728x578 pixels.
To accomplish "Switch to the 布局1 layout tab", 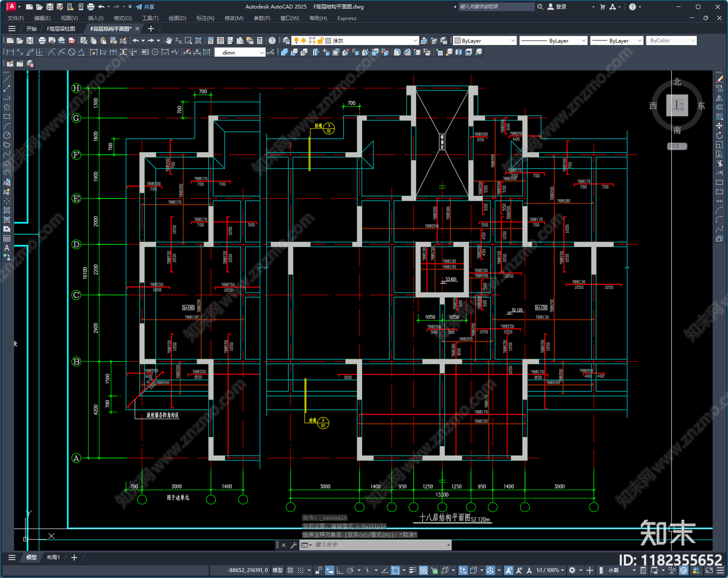I will (x=53, y=558).
